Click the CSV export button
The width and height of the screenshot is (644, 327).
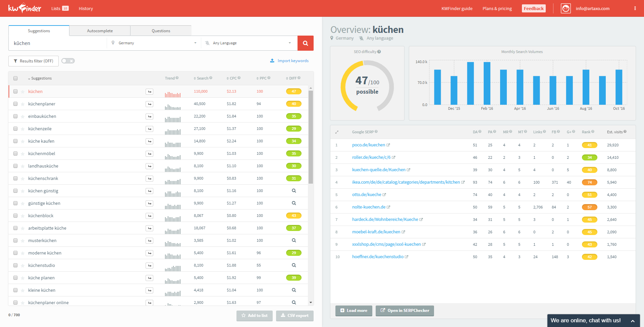294,316
